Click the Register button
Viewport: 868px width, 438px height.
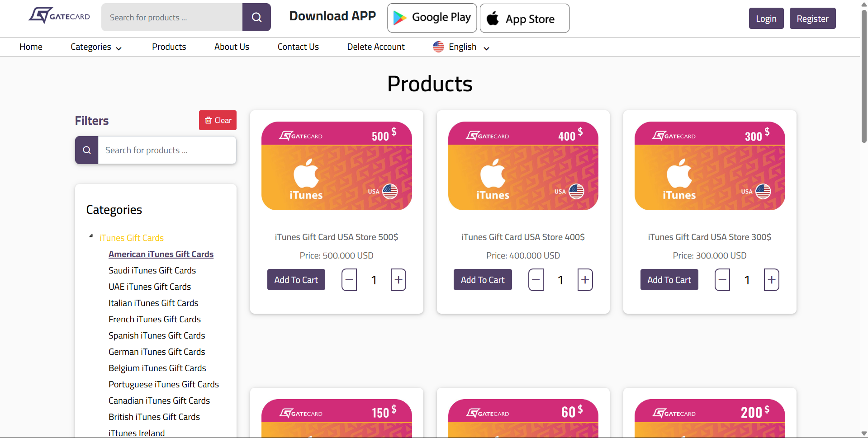pyautogui.click(x=812, y=19)
